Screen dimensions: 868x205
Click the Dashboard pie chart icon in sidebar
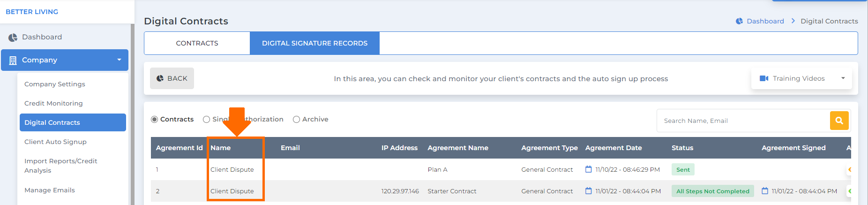pyautogui.click(x=13, y=38)
